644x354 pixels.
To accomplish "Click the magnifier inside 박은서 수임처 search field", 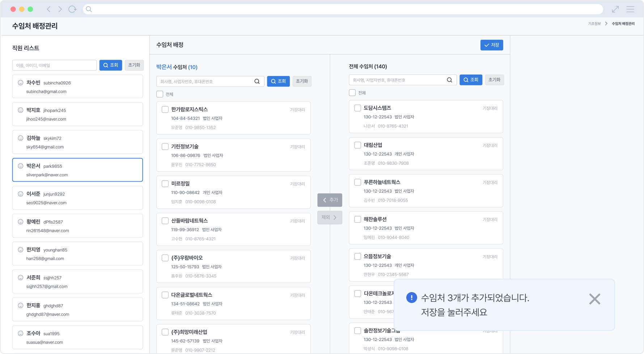I will (257, 81).
